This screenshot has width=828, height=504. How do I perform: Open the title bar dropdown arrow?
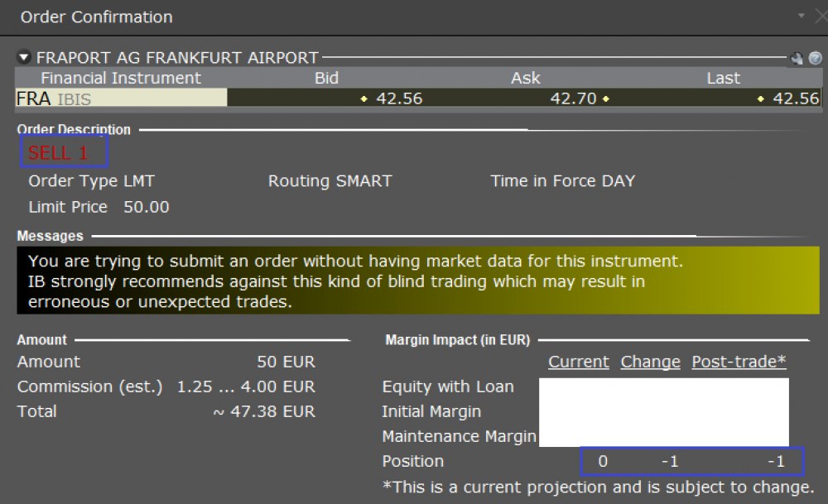[x=801, y=16]
